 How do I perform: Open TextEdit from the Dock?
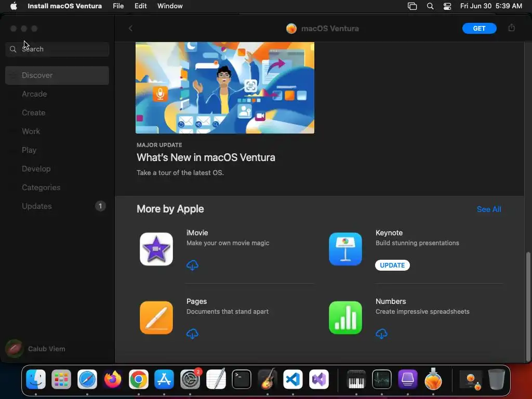click(x=216, y=379)
